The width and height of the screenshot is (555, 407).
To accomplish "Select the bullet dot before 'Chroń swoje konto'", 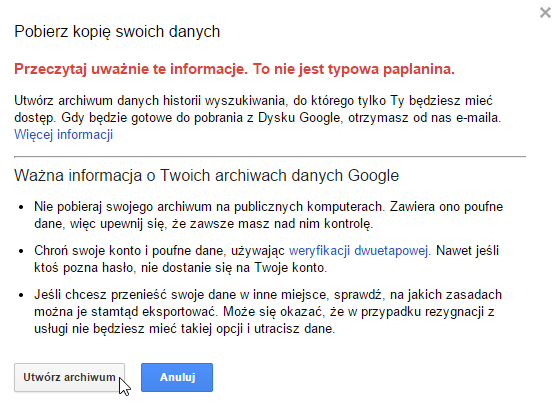I will point(21,251).
